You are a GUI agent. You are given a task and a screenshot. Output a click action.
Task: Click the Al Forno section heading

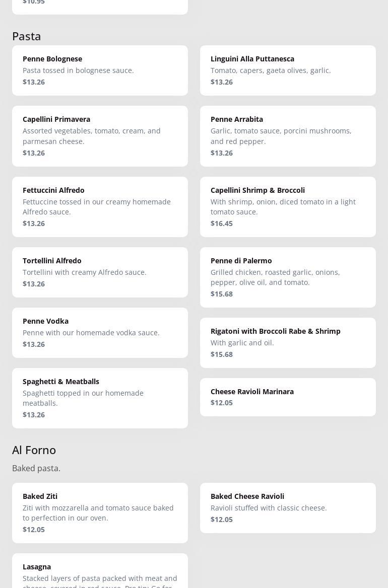tap(34, 450)
